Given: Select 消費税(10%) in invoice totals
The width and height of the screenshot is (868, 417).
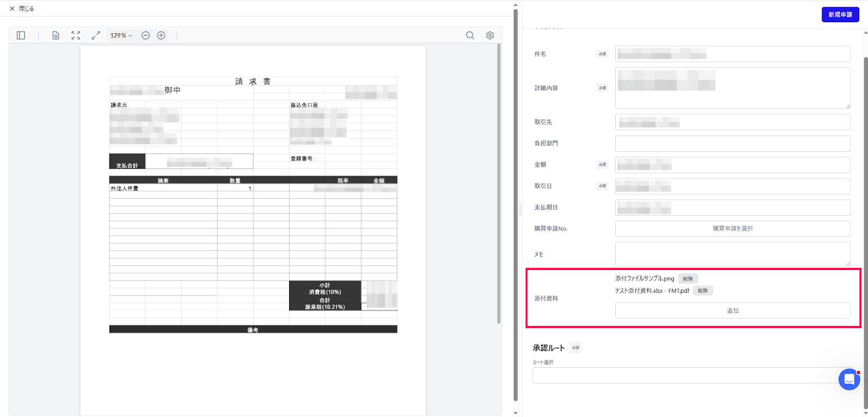Looking at the screenshot, I should [325, 292].
